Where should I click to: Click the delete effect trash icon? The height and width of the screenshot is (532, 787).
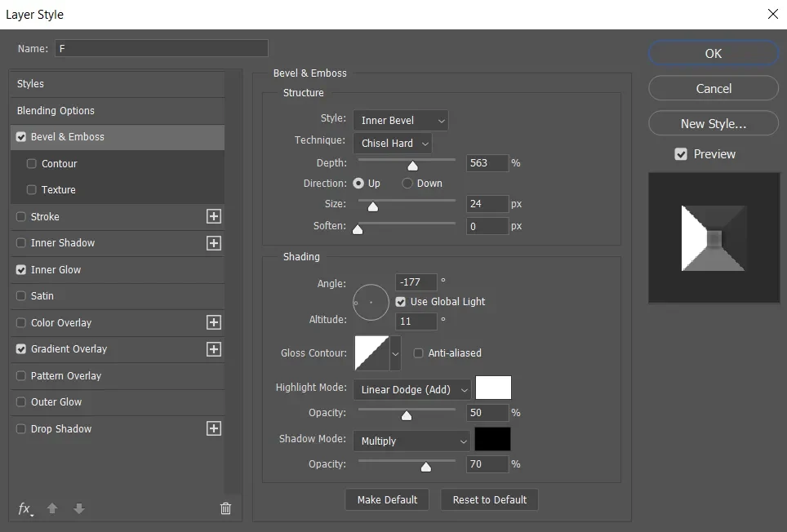coord(225,509)
